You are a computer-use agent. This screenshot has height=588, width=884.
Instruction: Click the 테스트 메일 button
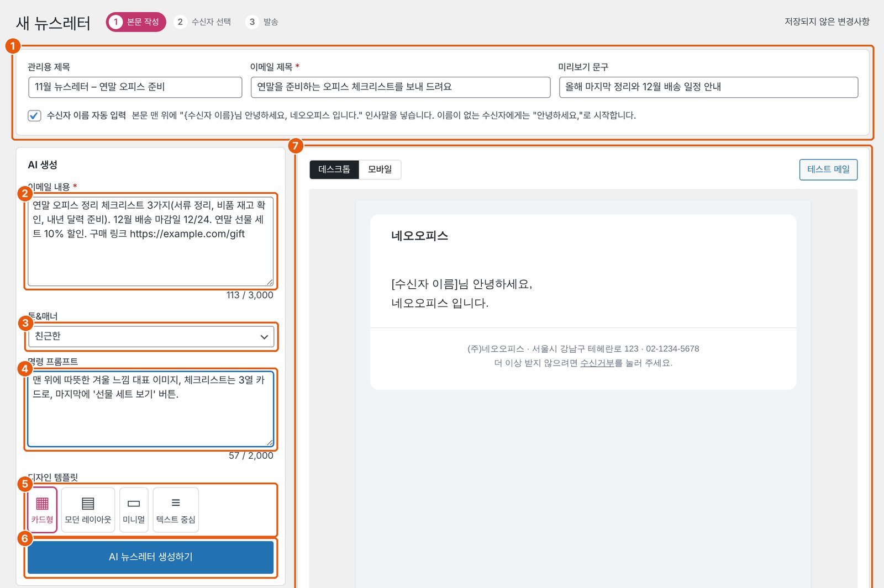click(x=828, y=169)
